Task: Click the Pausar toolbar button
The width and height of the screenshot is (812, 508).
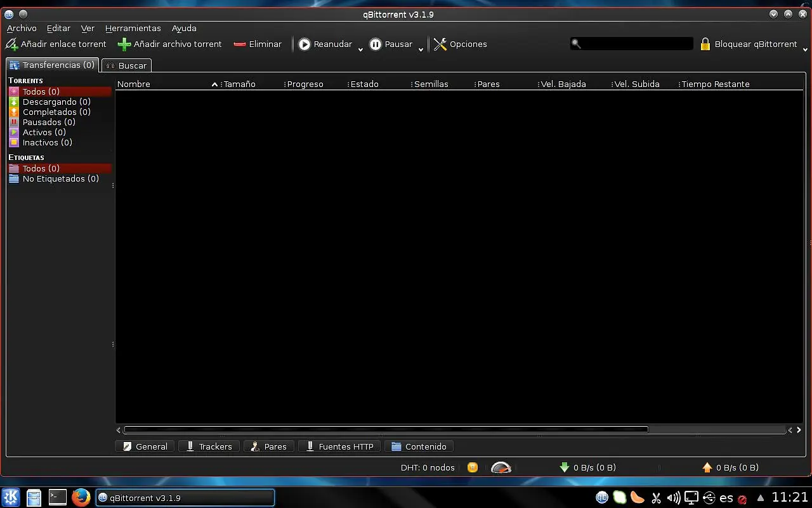Action: click(x=391, y=44)
